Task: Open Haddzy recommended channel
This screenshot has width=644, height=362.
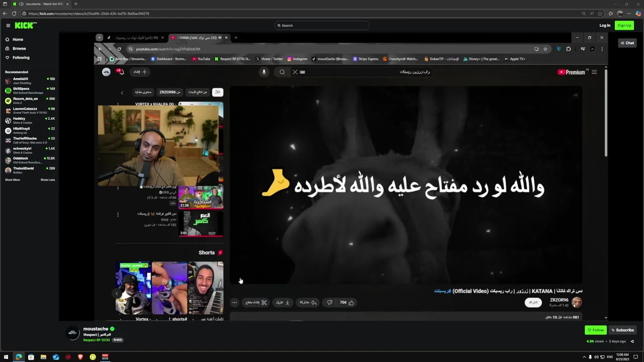Action: (30, 120)
